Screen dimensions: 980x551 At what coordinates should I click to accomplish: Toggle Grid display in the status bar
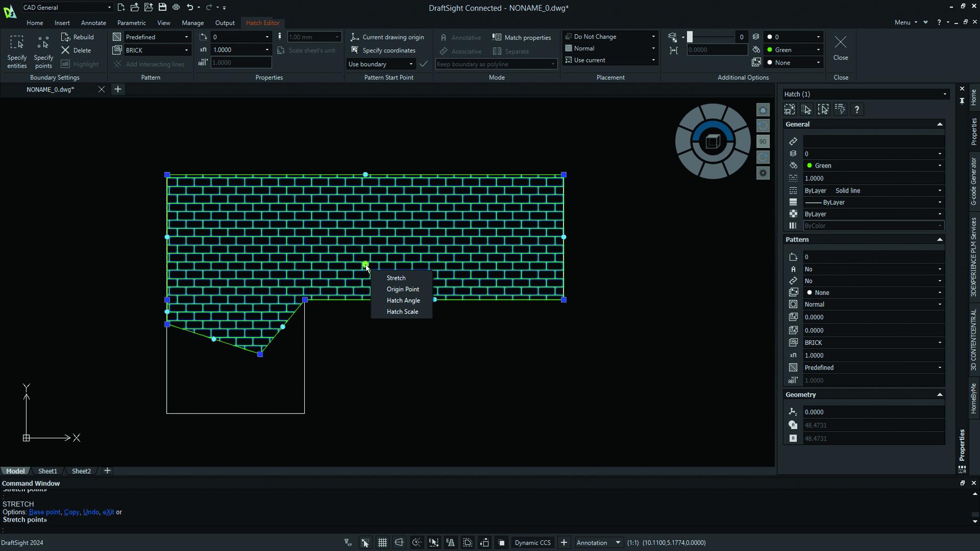382,542
